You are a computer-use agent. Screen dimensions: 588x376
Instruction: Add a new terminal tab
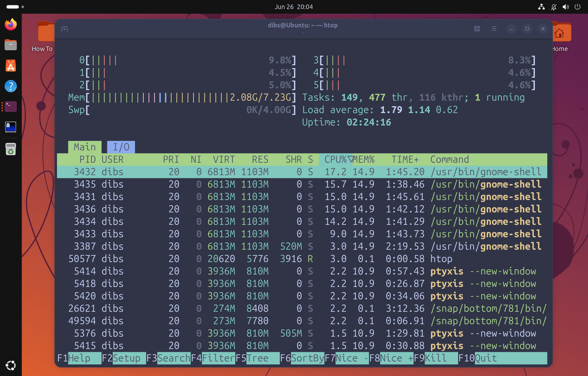click(64, 29)
